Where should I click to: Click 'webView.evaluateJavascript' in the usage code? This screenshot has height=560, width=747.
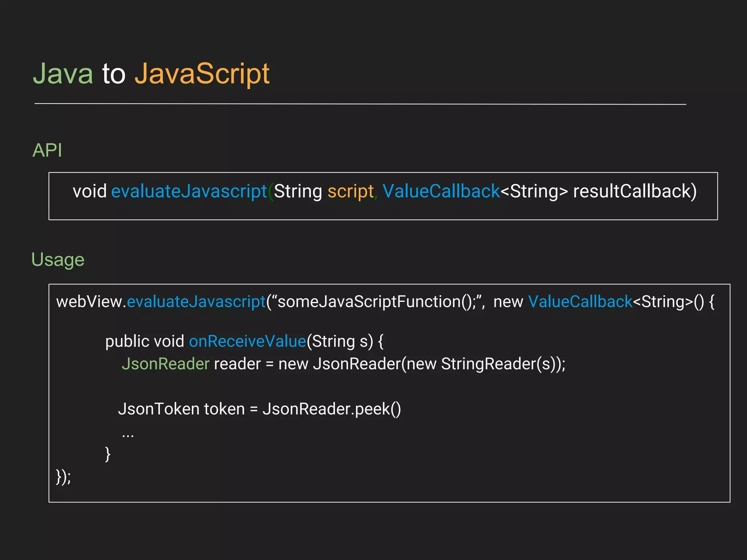161,302
